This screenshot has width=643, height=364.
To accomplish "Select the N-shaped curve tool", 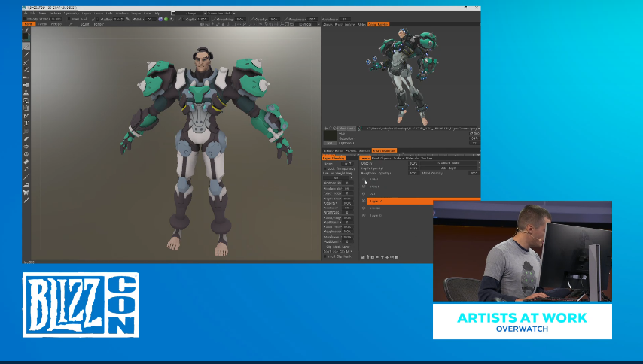I will coord(26,116).
